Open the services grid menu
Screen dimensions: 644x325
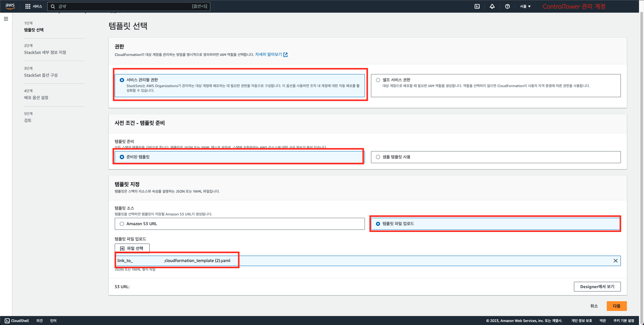tap(28, 6)
